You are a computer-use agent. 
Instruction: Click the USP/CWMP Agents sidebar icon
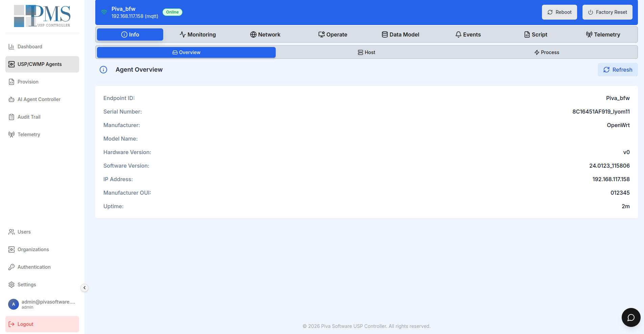[11, 64]
